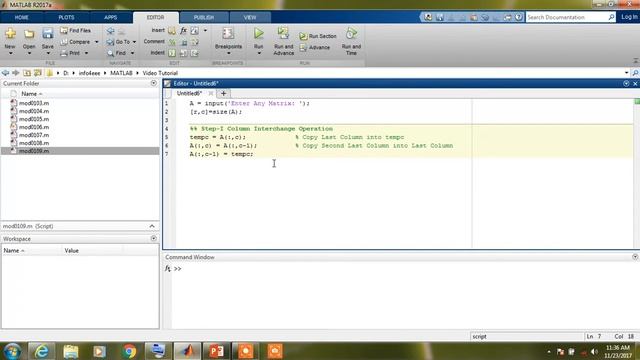
Task: Expand the Run button dropdown arrow
Action: 258,53
